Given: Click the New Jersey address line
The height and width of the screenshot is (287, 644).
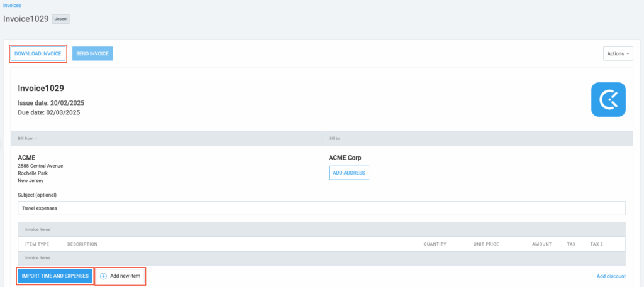Looking at the screenshot, I should [x=30, y=180].
